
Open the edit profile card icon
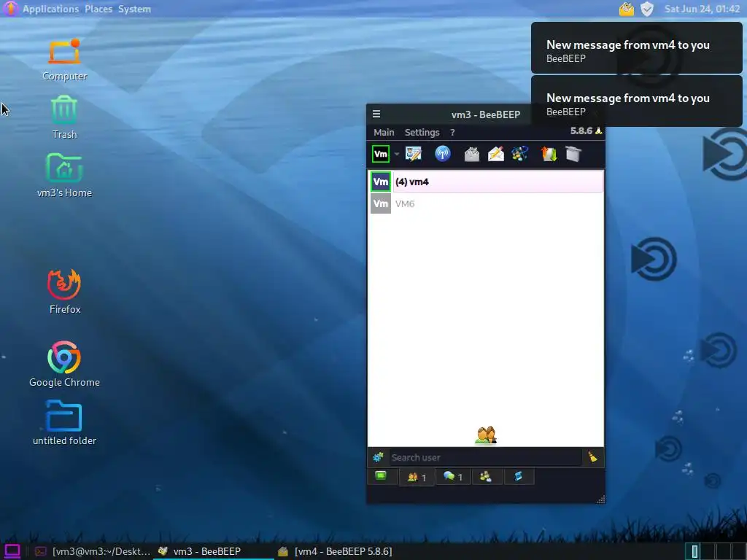click(x=413, y=154)
